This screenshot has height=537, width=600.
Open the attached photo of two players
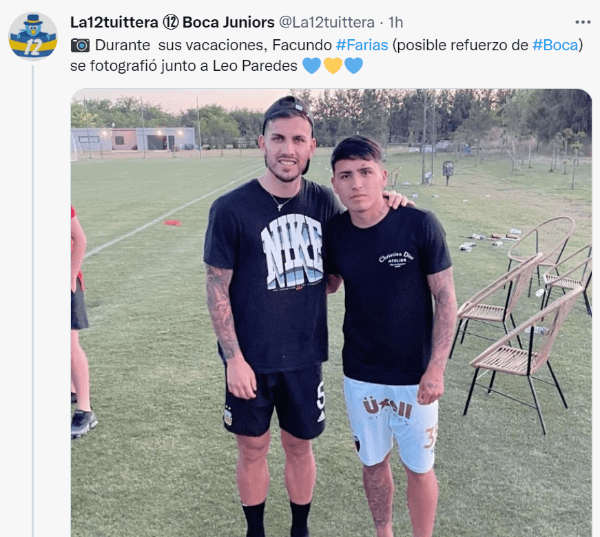[x=331, y=313]
